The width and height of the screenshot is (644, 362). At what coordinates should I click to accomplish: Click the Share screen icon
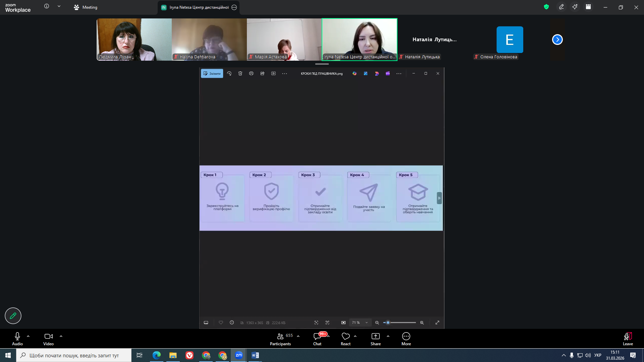click(375, 336)
